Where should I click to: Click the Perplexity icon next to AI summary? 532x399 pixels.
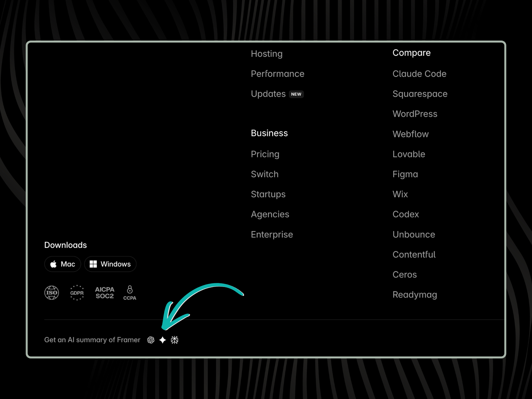tap(174, 340)
